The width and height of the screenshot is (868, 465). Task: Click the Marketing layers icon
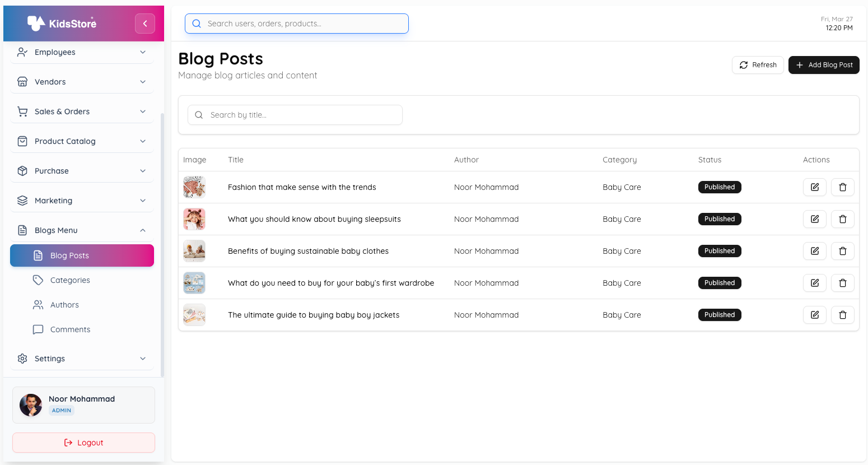[22, 200]
